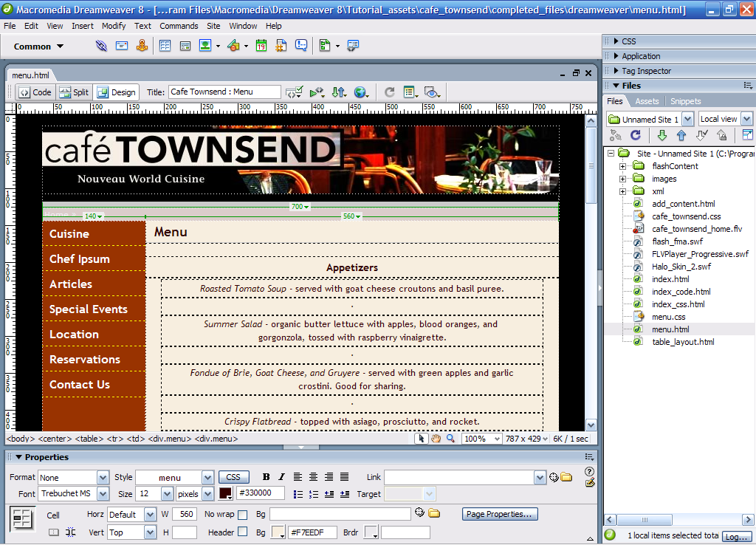Click the Insert Date calendar icon
Viewport: 756px width, 545px height.
[x=261, y=47]
